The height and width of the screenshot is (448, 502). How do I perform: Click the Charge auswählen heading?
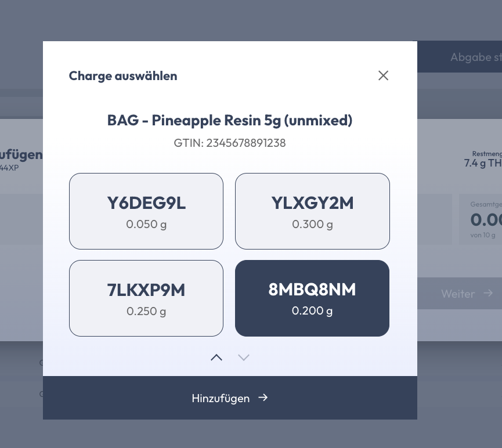point(123,76)
